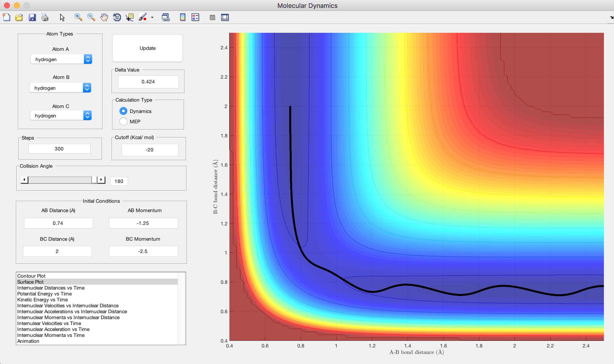Image resolution: width=614 pixels, height=364 pixels.
Task: Click the Insert Colorbar icon
Action: click(183, 17)
